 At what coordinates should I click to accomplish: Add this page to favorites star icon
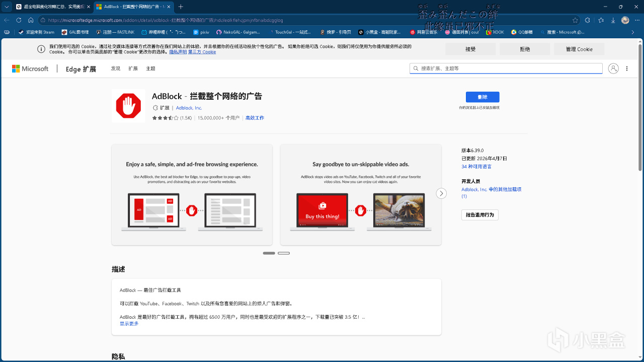[575, 20]
